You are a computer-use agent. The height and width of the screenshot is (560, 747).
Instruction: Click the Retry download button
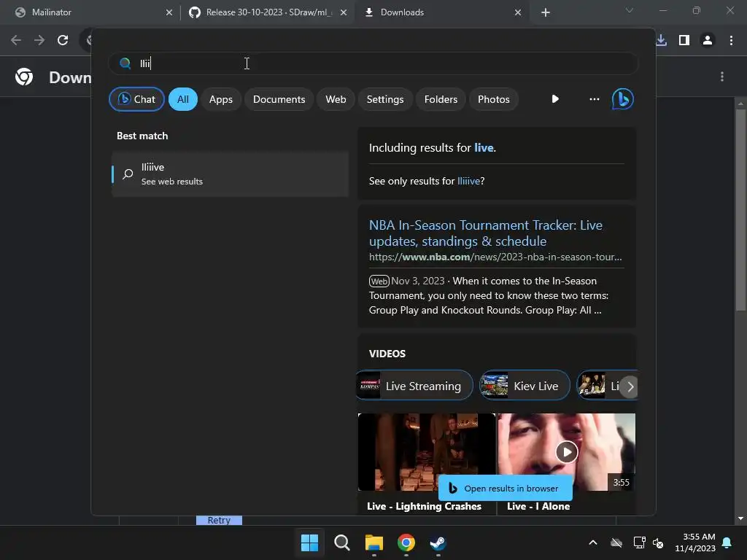219,521
